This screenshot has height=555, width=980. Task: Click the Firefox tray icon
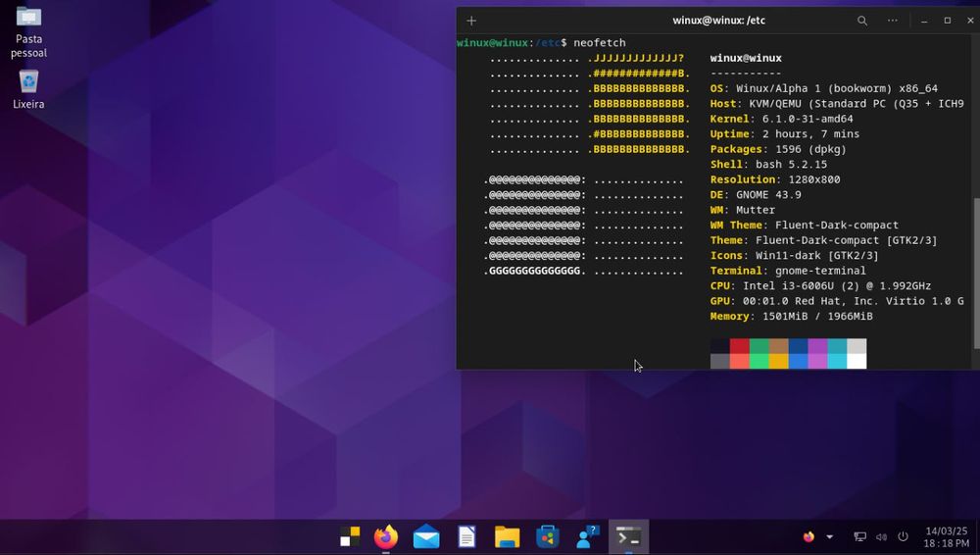coord(808,536)
